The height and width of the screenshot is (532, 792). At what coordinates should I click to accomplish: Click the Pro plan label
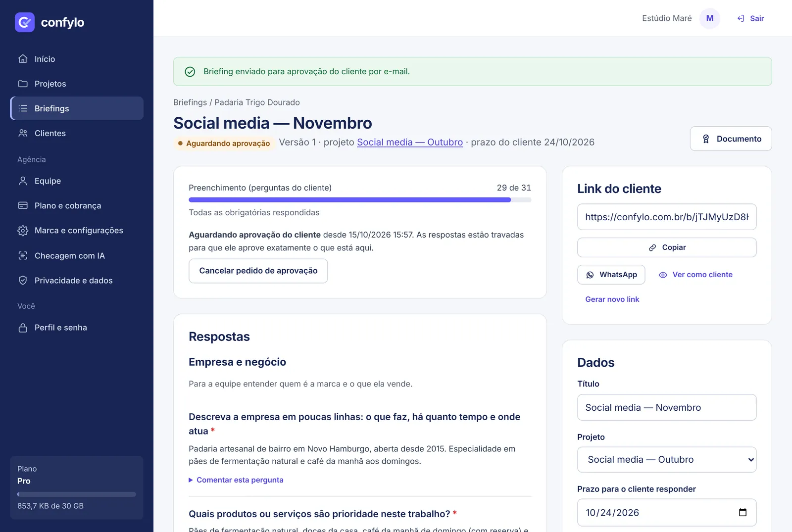click(x=24, y=481)
